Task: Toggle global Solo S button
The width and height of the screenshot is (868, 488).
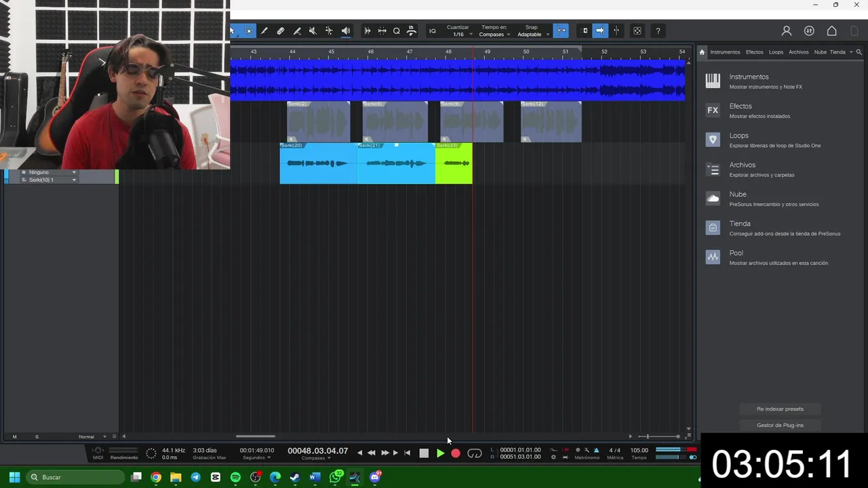Action: click(x=37, y=436)
